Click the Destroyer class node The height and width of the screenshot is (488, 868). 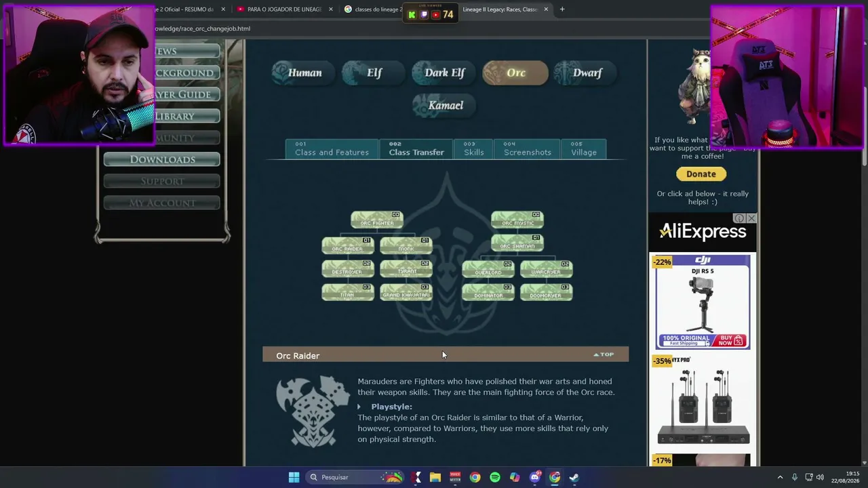tap(348, 268)
